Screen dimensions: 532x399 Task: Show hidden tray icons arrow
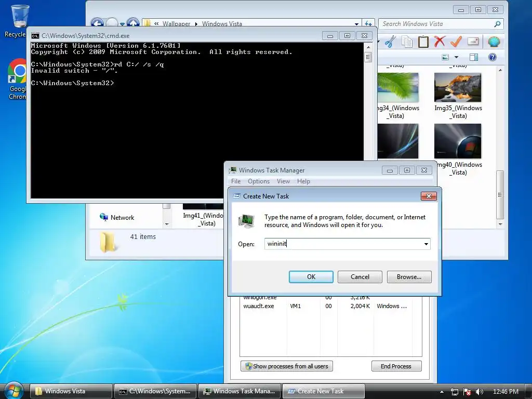442,392
